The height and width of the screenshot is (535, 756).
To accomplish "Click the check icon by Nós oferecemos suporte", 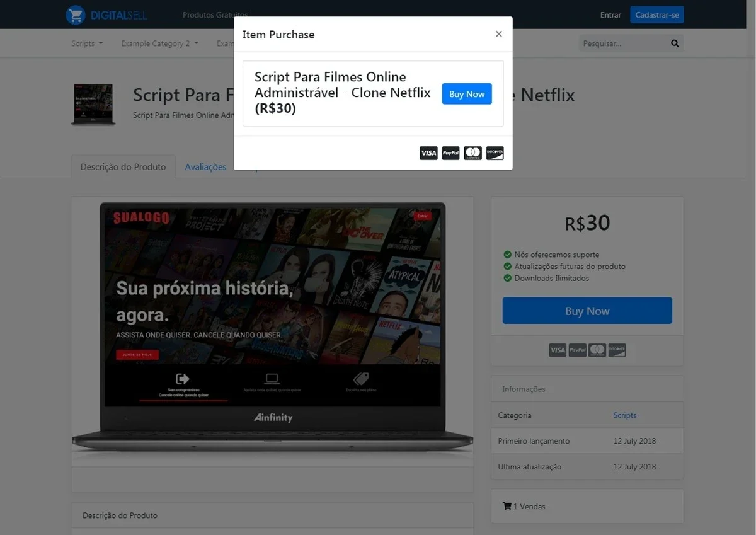I will 507,255.
